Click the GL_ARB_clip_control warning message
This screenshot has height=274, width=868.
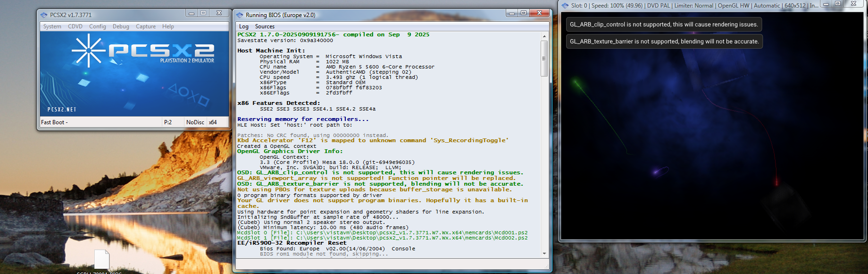(664, 25)
